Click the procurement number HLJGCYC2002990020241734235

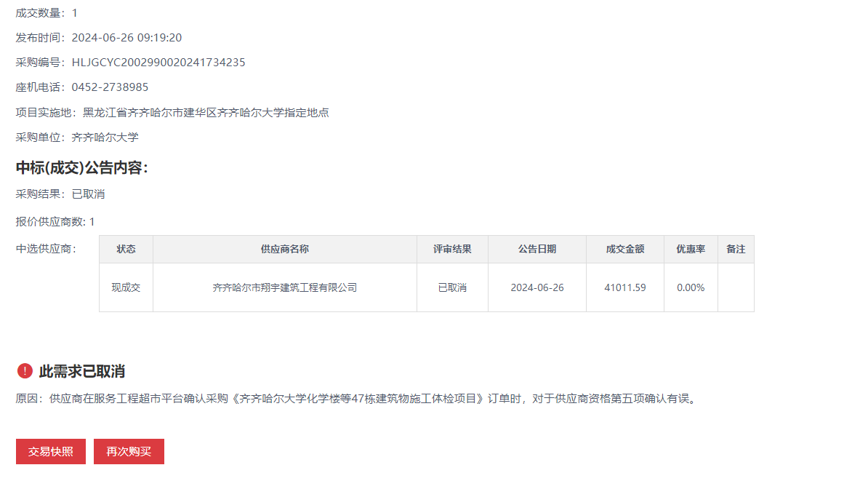tap(158, 63)
